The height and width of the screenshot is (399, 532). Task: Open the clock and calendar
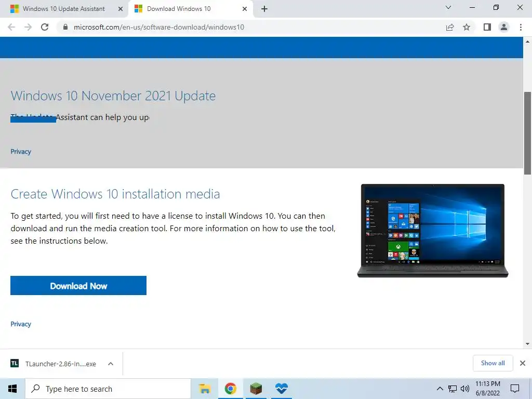tap(487, 389)
